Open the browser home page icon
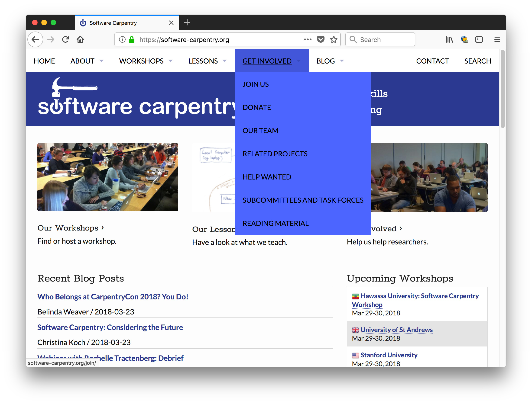This screenshot has width=532, height=404. 80,39
